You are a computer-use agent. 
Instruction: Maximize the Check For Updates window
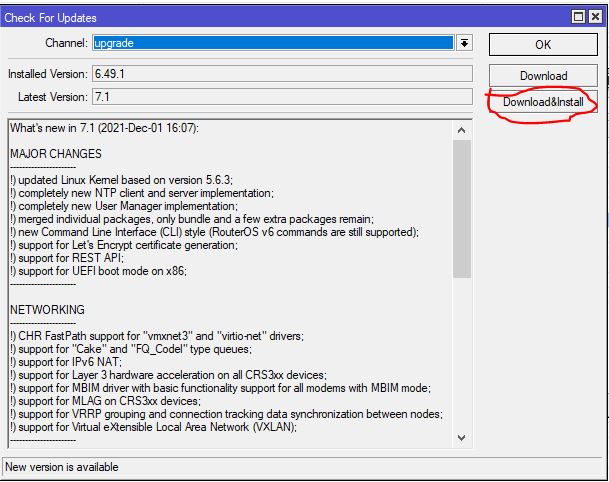click(579, 17)
